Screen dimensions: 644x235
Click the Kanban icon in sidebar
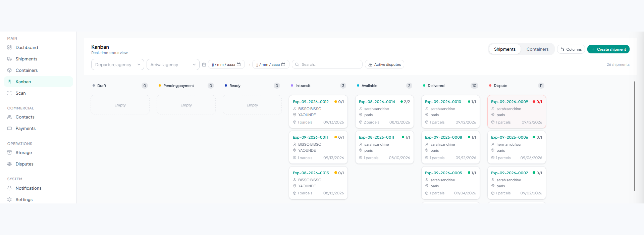pos(9,82)
